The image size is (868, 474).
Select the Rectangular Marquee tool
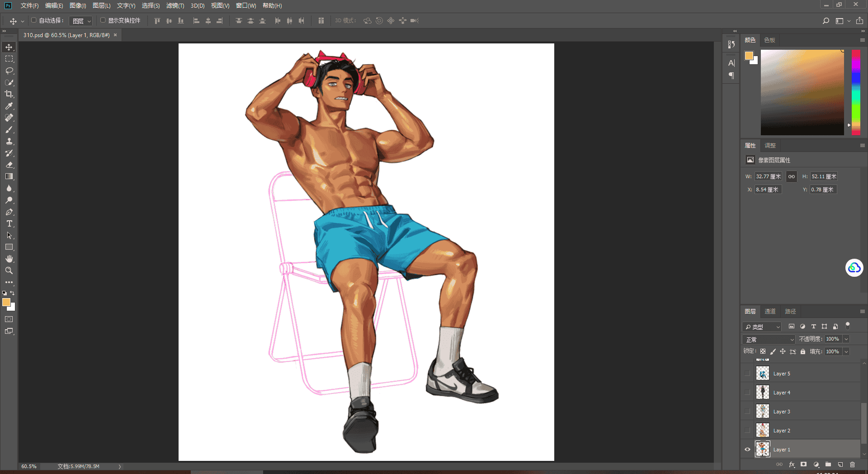(x=9, y=59)
